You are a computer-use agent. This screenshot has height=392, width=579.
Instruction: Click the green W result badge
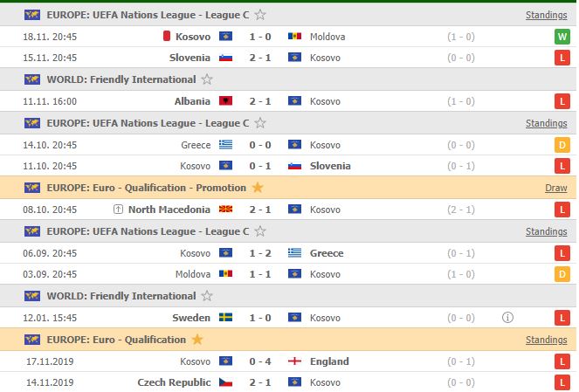pyautogui.click(x=562, y=37)
